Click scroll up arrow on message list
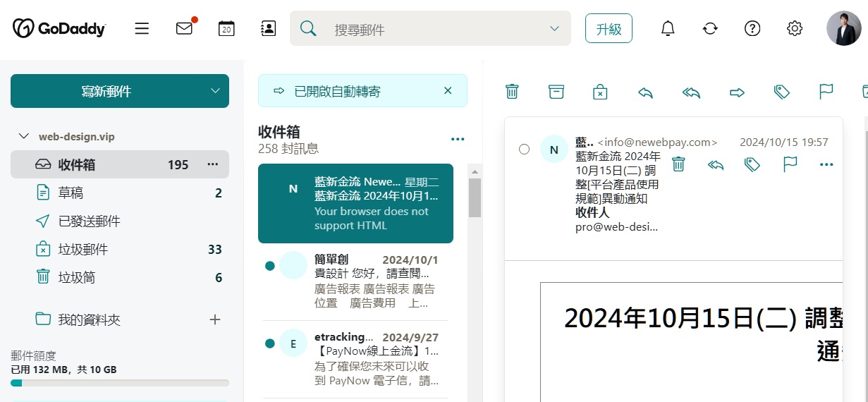 [475, 171]
